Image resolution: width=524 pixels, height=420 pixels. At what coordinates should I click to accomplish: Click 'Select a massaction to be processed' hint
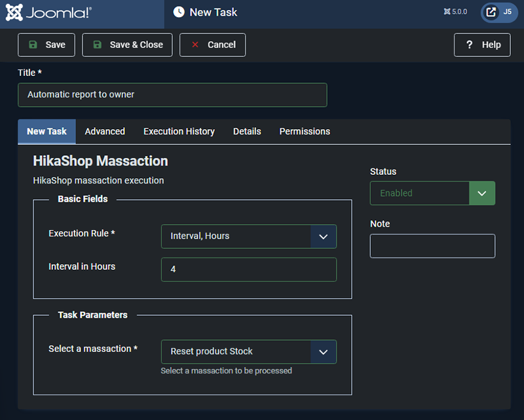[x=226, y=371]
